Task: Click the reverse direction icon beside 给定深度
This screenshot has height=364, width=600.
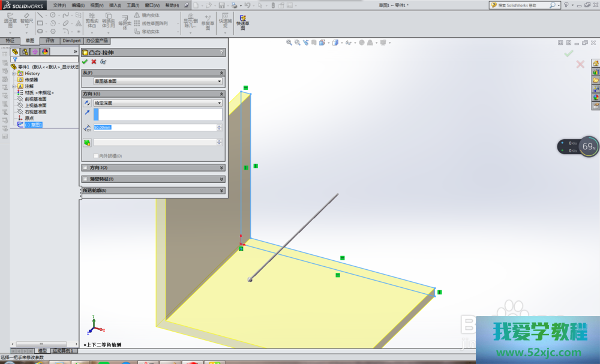Action: [x=86, y=103]
